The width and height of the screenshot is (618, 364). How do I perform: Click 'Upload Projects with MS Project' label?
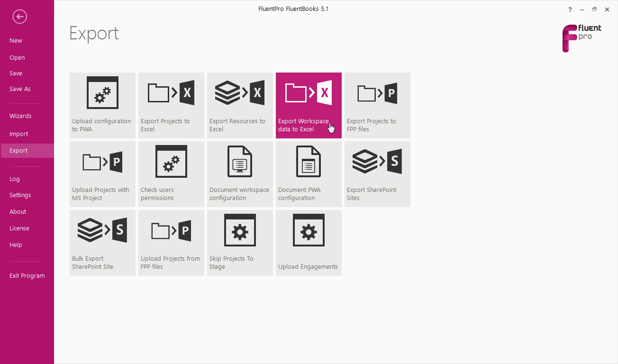click(100, 194)
